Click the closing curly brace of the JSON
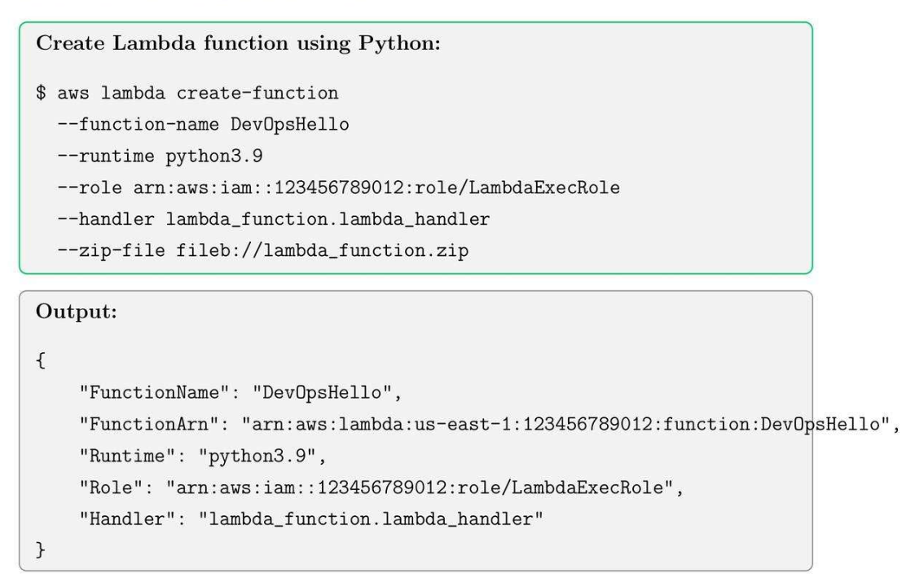Image resolution: width=924 pixels, height=587 pixels. 39,551
